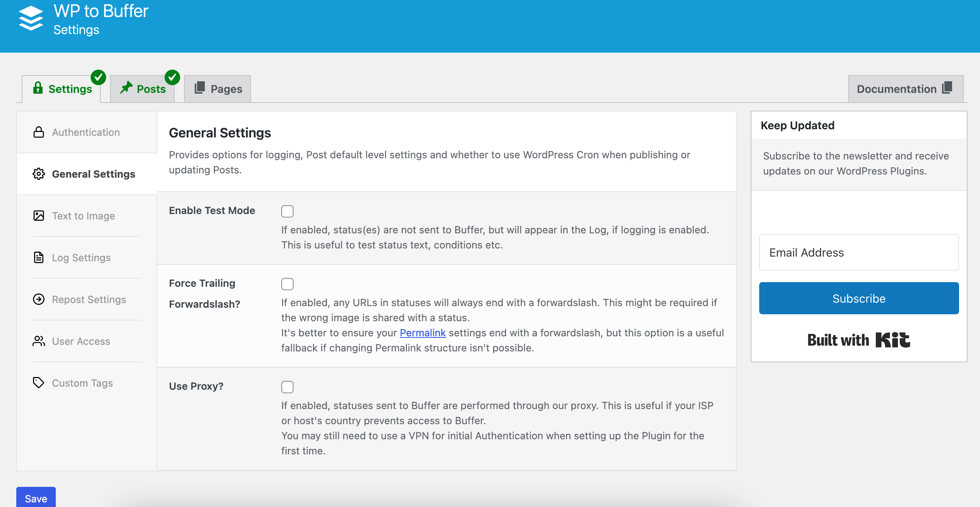Click the Force Trailing Forwardslash? label
980x507 pixels.
[205, 294]
